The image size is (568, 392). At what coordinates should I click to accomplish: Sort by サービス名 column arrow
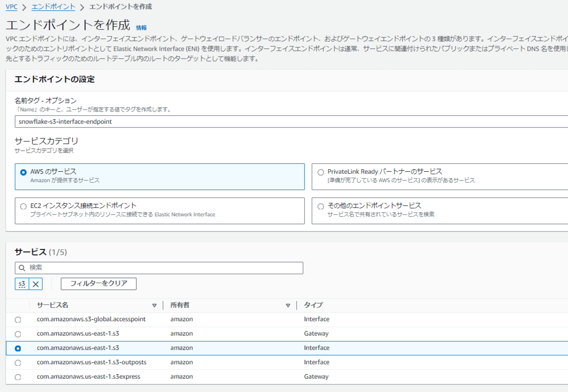(x=154, y=305)
